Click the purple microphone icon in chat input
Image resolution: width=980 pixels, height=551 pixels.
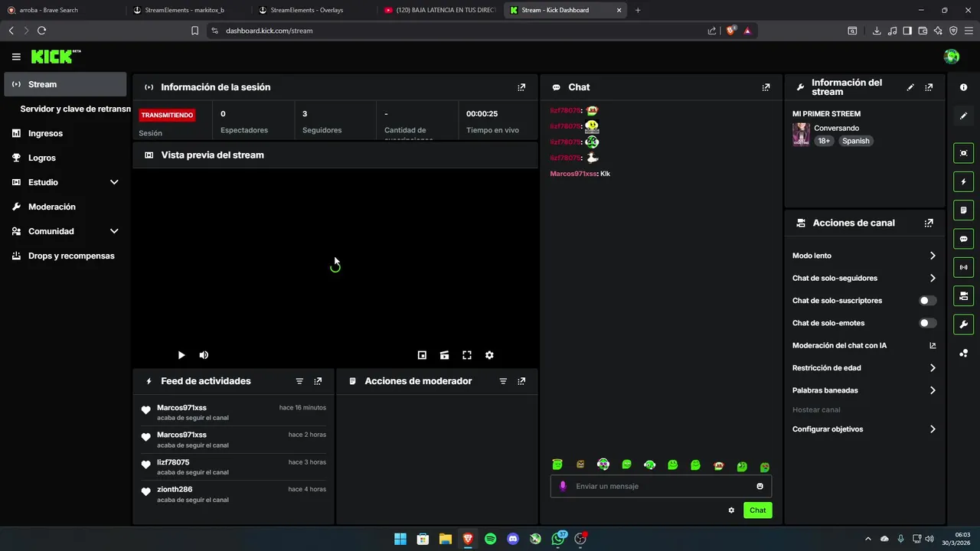563,486
